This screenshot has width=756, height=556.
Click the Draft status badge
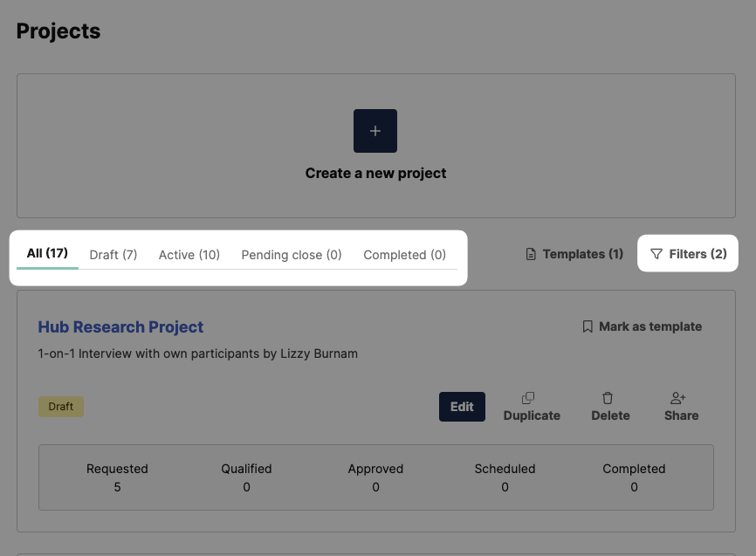coord(61,407)
